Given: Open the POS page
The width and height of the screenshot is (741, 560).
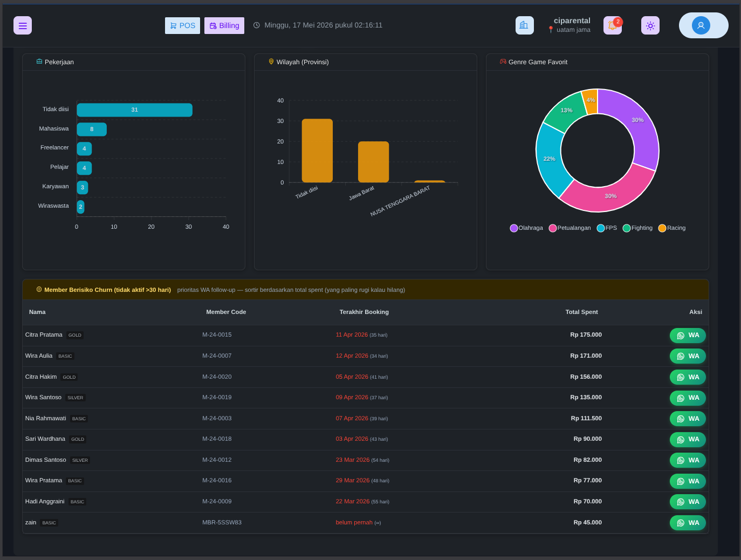Looking at the screenshot, I should 182,25.
